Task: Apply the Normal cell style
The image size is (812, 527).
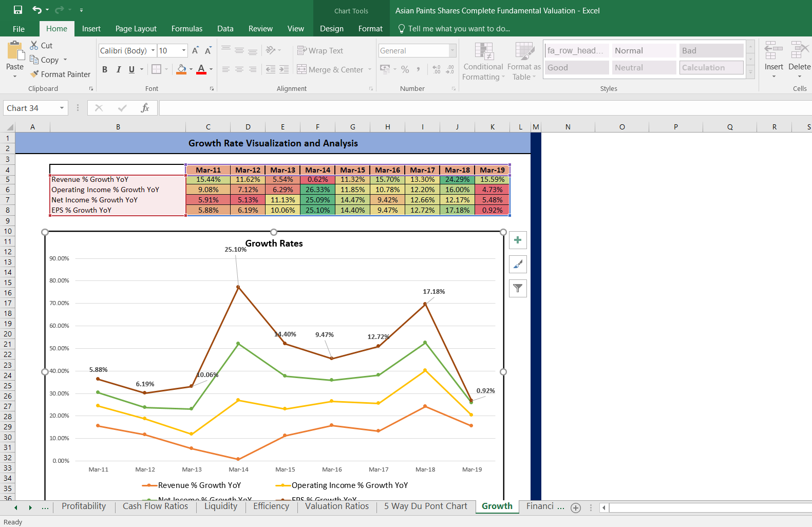Action: tap(644, 50)
